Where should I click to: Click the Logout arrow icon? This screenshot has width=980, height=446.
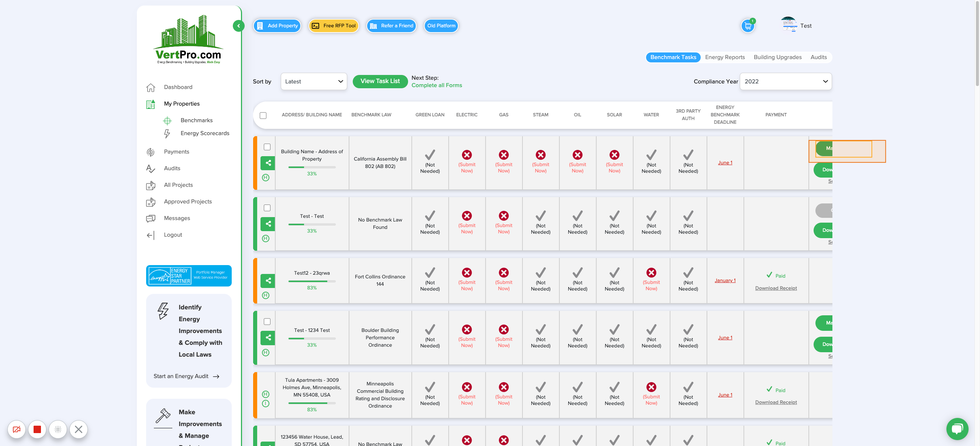[151, 235]
